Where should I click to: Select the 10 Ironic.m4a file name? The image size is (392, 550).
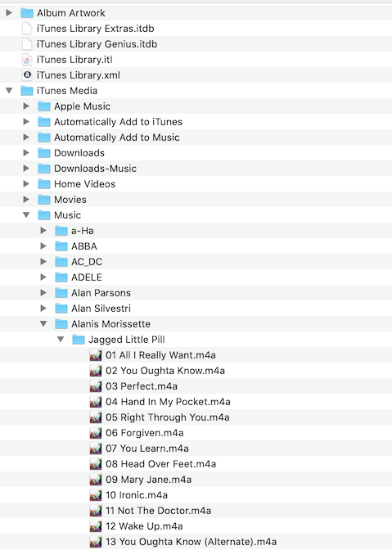137,495
